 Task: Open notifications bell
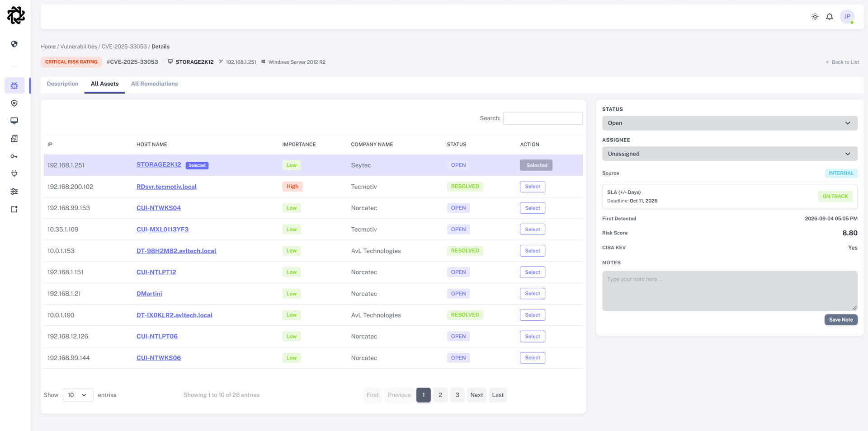click(x=830, y=17)
